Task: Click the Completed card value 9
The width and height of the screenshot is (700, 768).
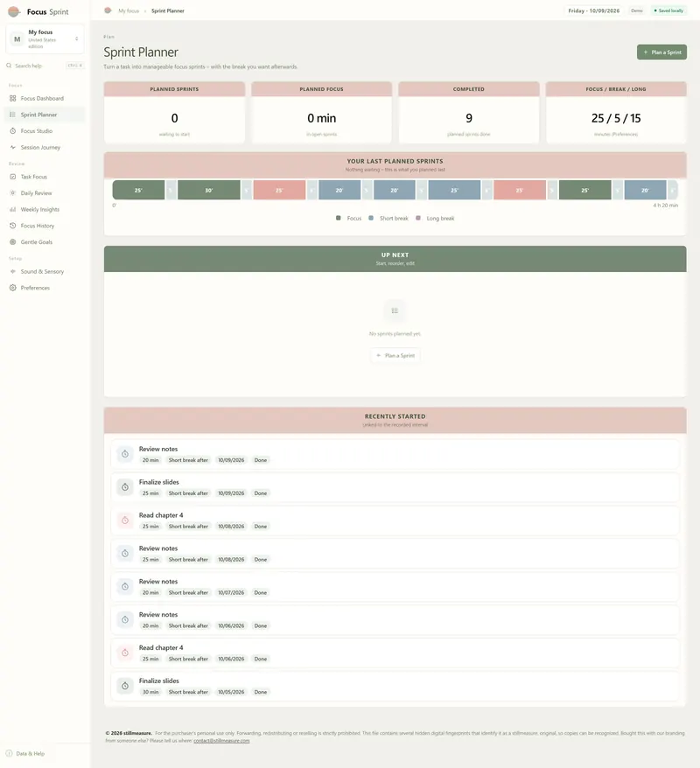Action: tap(469, 118)
